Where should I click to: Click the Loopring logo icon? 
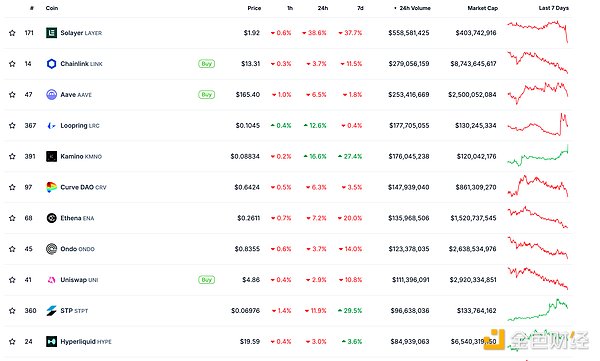coord(51,126)
